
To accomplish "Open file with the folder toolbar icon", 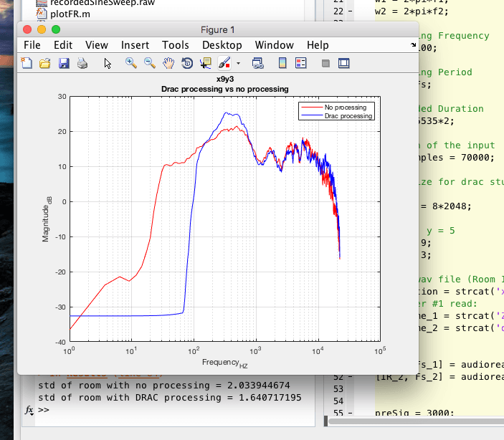I will 44,63.
